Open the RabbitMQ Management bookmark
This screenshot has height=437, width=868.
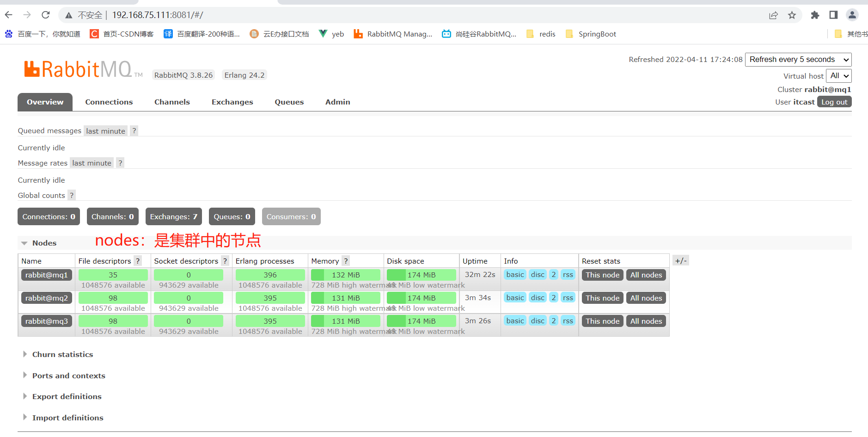[x=393, y=34]
